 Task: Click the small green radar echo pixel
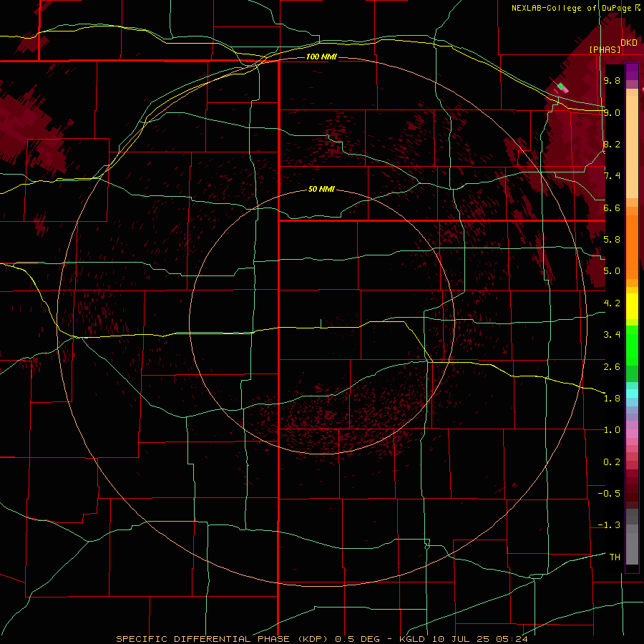560,87
